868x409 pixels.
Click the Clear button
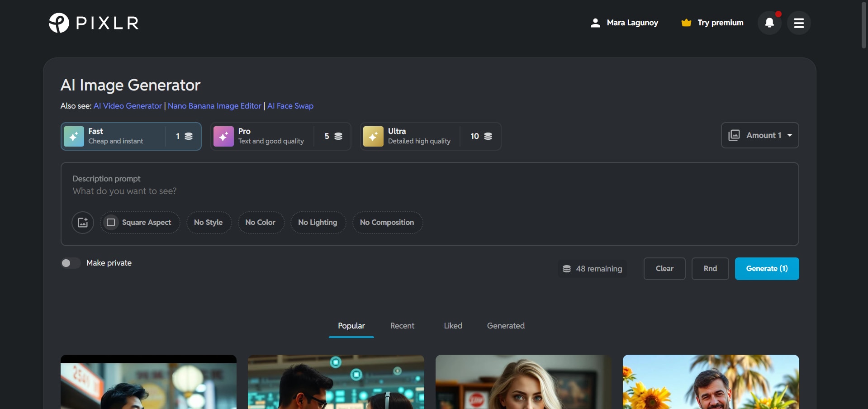pyautogui.click(x=664, y=269)
